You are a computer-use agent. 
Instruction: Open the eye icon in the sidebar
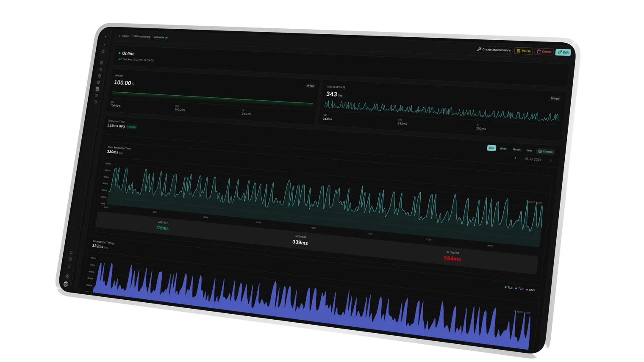[x=96, y=96]
